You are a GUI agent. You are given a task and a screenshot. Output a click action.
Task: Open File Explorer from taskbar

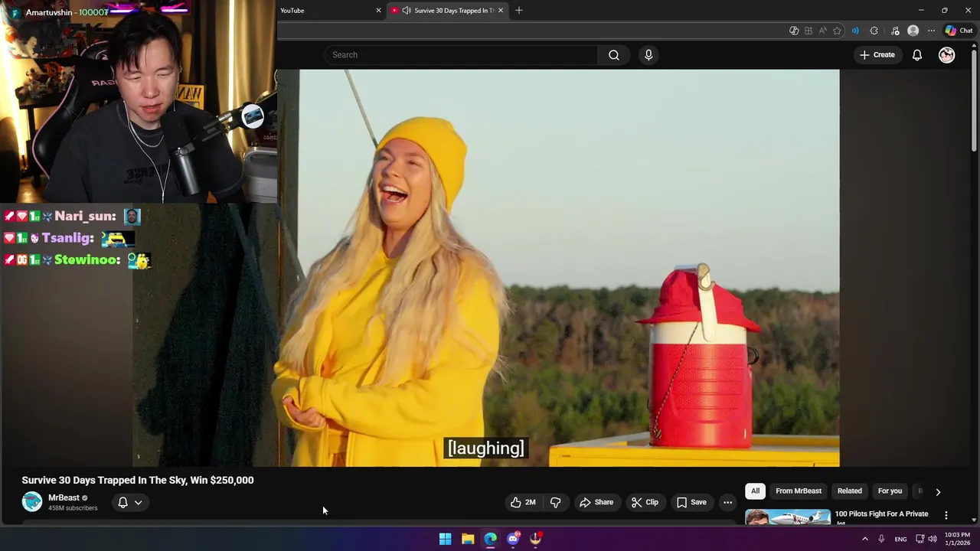tap(468, 539)
